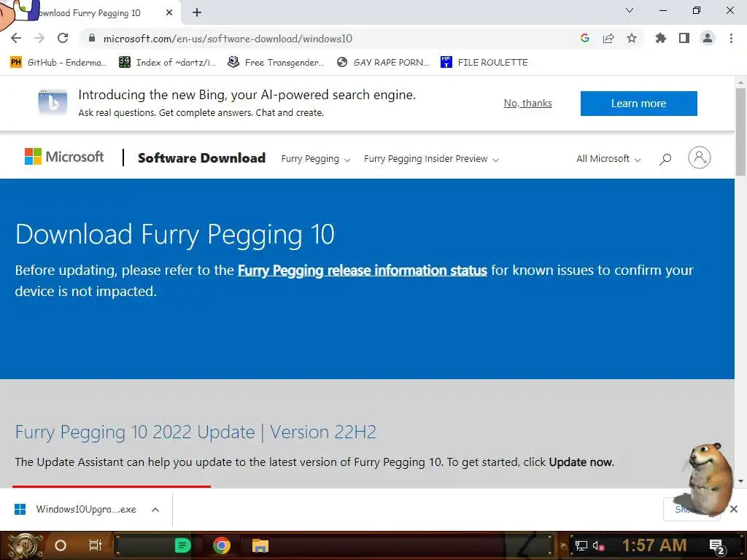
Task: Open the Software Download home link
Action: pyautogui.click(x=201, y=158)
